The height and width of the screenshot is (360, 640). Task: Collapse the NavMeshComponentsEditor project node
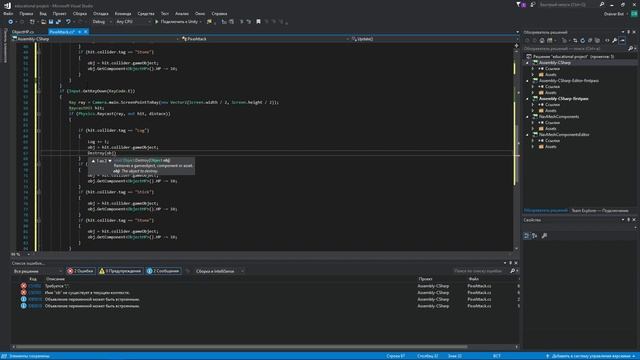(x=527, y=135)
